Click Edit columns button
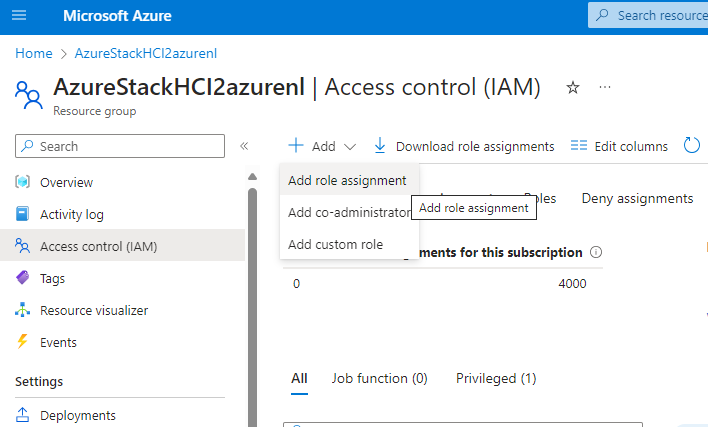 (619, 146)
